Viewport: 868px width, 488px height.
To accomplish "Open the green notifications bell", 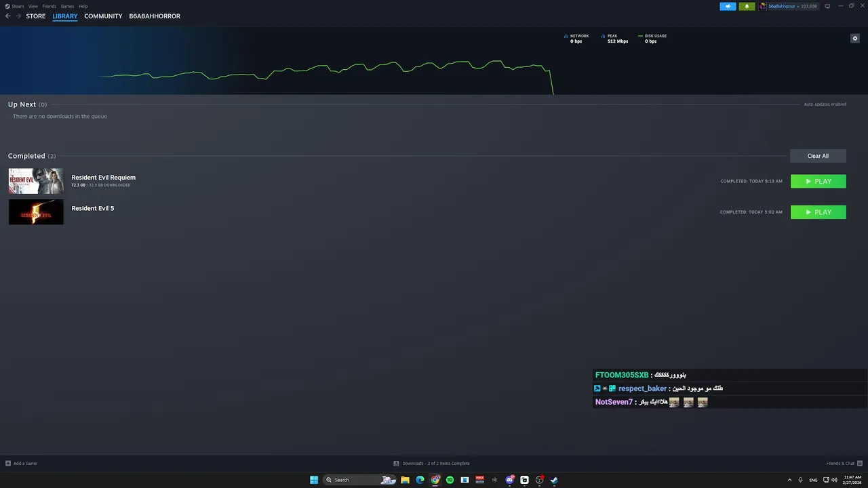I will (747, 6).
